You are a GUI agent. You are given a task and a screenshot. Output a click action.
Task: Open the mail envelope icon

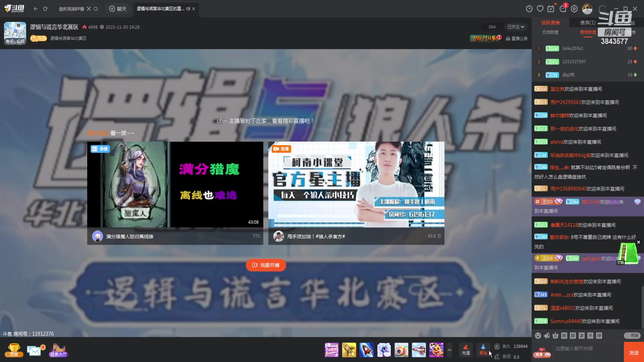(x=35, y=351)
